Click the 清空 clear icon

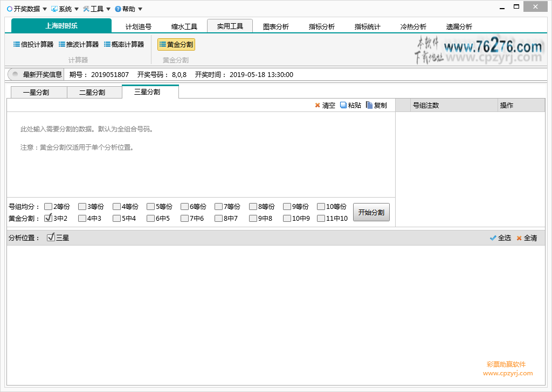(317, 105)
